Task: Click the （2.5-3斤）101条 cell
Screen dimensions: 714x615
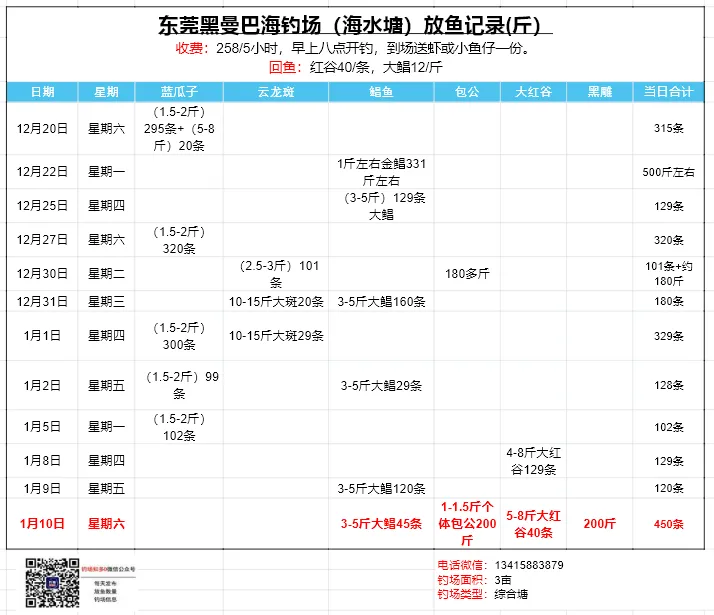Action: 276,274
